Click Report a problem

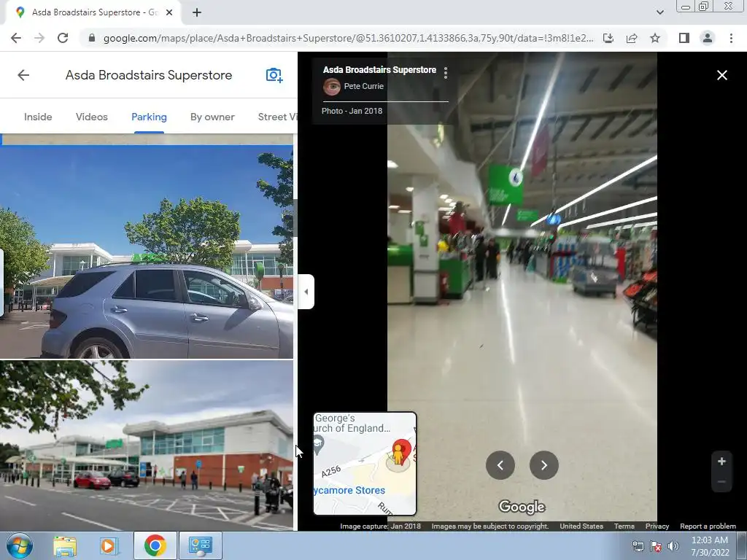tap(708, 526)
